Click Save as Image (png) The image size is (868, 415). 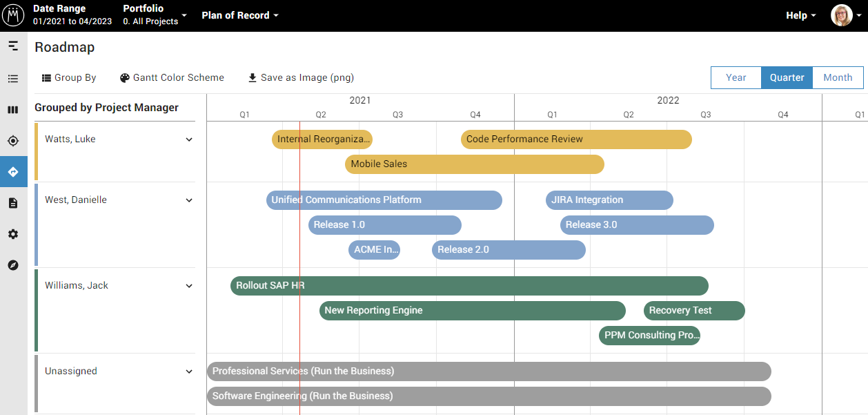click(x=301, y=78)
